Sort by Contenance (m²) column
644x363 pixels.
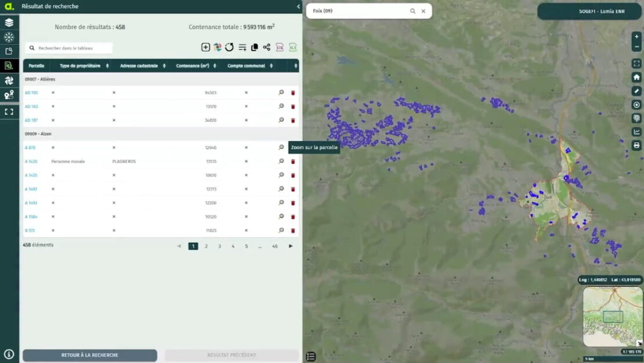click(x=215, y=66)
